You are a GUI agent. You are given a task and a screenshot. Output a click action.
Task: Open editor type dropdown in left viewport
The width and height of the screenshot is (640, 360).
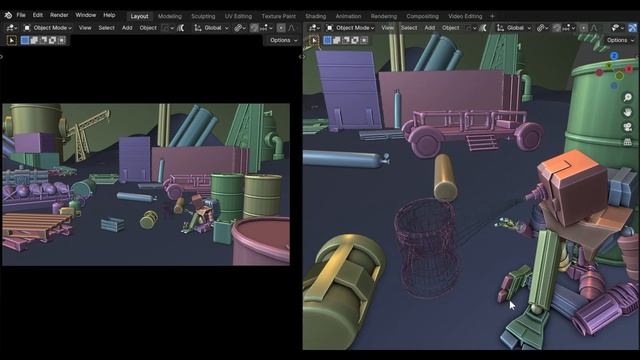(x=11, y=28)
